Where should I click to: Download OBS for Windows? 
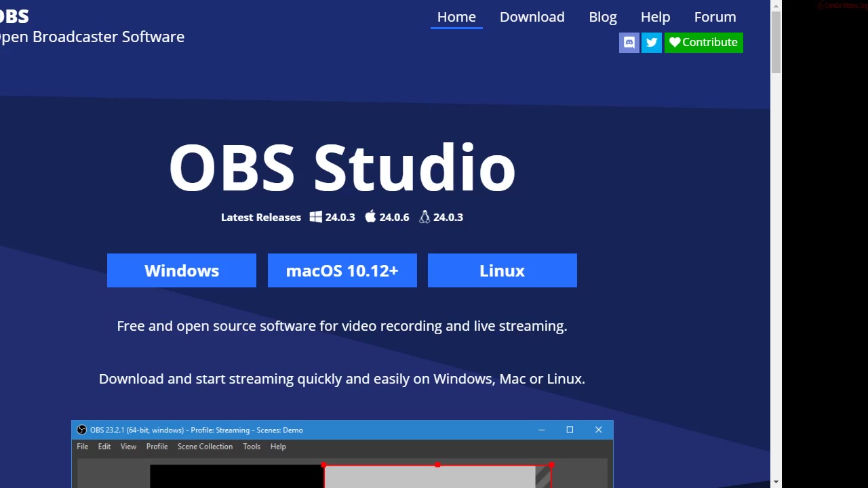click(x=182, y=270)
